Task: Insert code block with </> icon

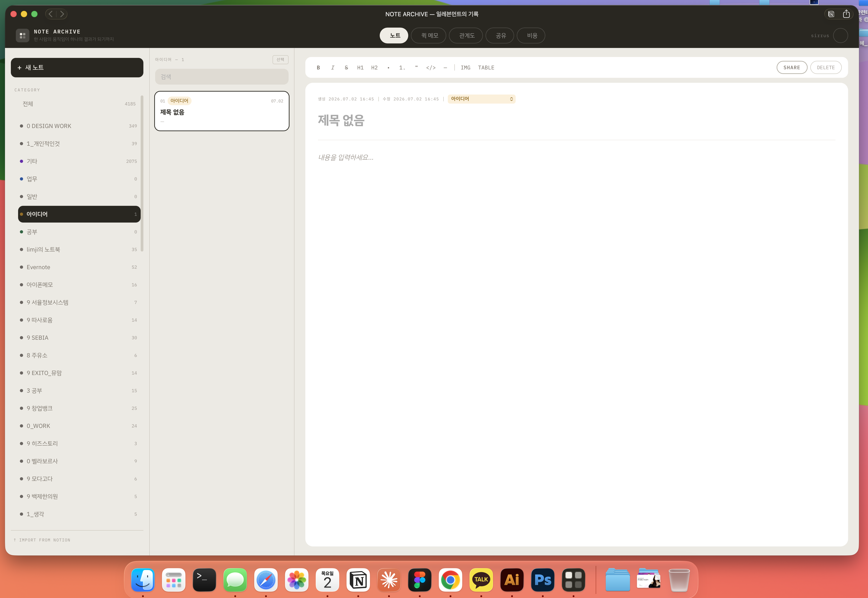Action: point(430,67)
